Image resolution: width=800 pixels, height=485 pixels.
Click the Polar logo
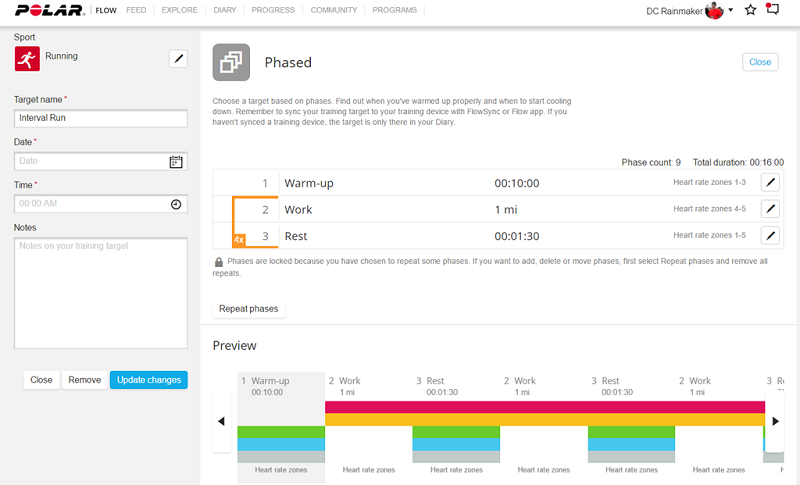(x=50, y=10)
